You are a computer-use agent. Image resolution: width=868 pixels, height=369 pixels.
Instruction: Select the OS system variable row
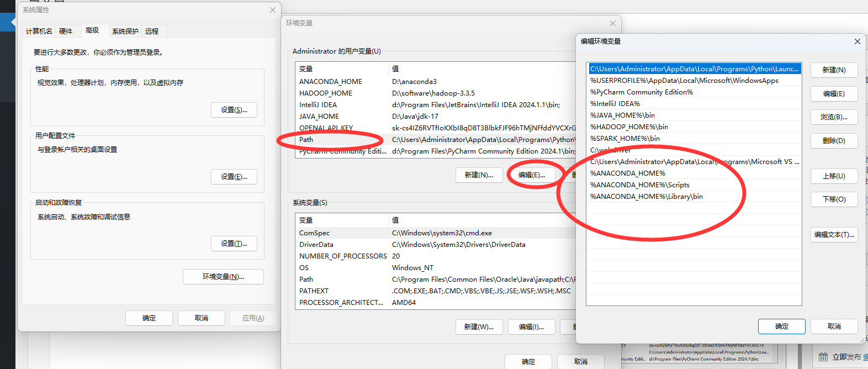coord(435,268)
